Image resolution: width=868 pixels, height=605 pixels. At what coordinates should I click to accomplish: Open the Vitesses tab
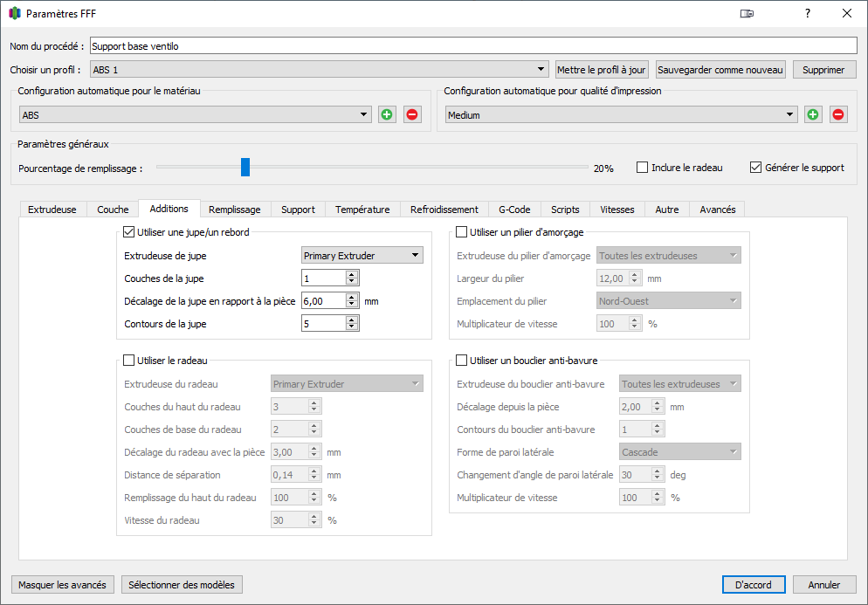[617, 210]
